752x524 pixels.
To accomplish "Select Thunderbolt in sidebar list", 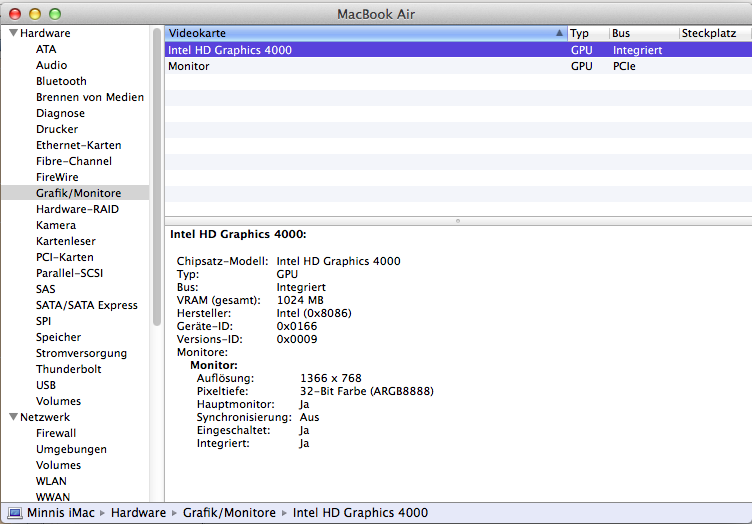I will [x=67, y=369].
